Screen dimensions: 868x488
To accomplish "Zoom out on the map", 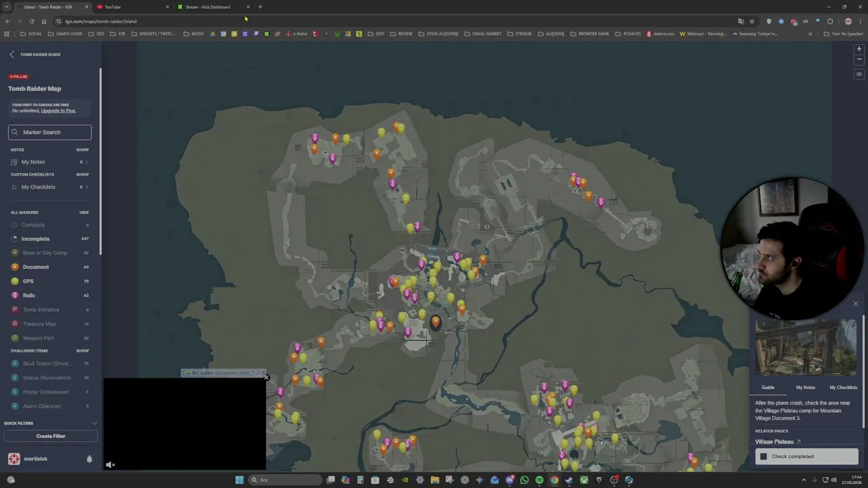I will point(859,59).
